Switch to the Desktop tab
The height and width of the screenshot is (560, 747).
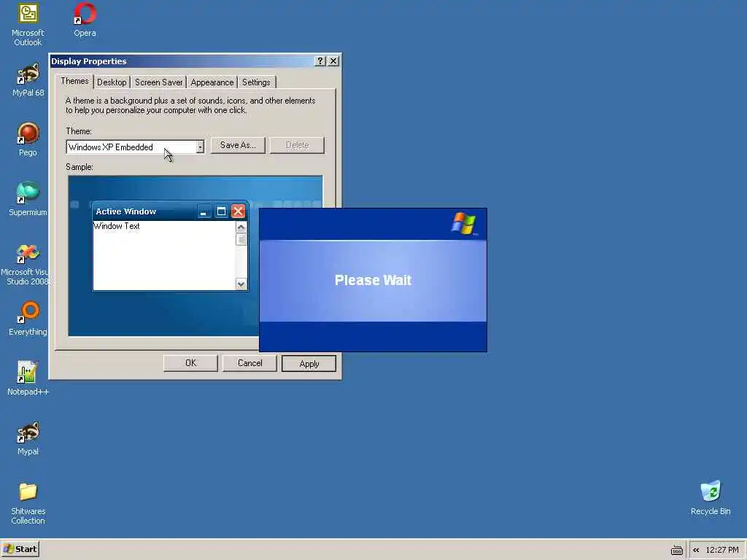(x=112, y=82)
